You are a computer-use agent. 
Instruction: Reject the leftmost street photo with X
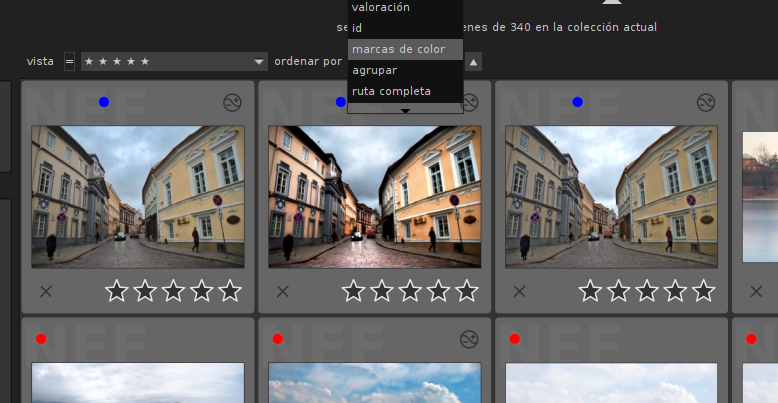(46, 291)
